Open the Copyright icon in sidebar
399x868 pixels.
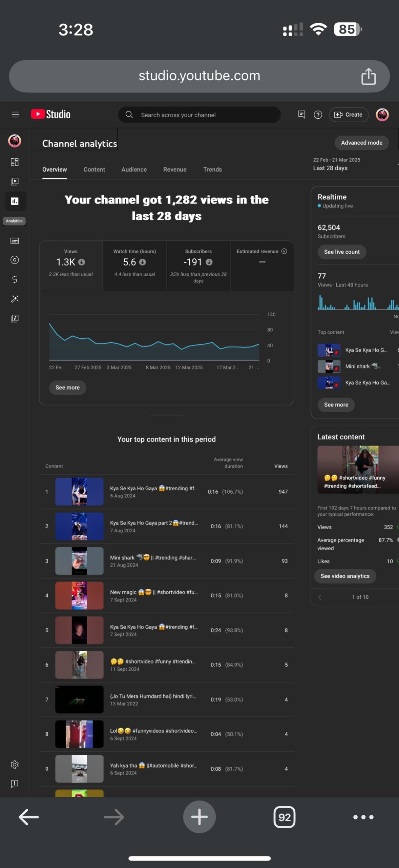point(15,260)
